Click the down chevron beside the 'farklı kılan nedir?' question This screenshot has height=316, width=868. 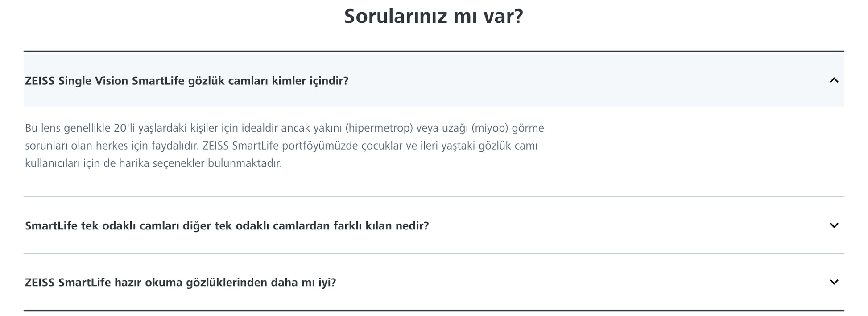(x=833, y=225)
